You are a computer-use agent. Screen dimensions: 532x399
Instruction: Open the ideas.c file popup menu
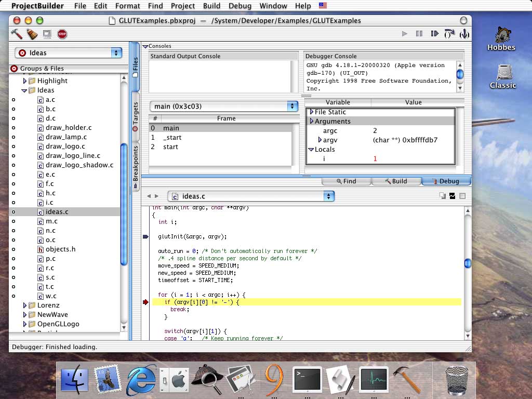click(251, 196)
